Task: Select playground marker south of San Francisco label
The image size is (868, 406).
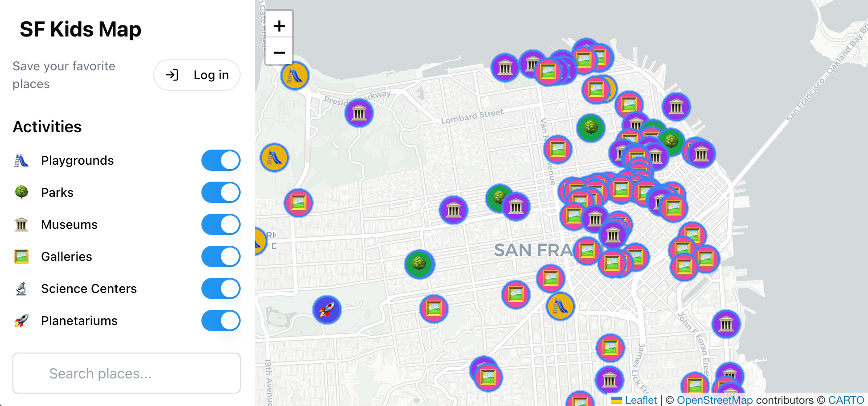Action: coord(561,306)
